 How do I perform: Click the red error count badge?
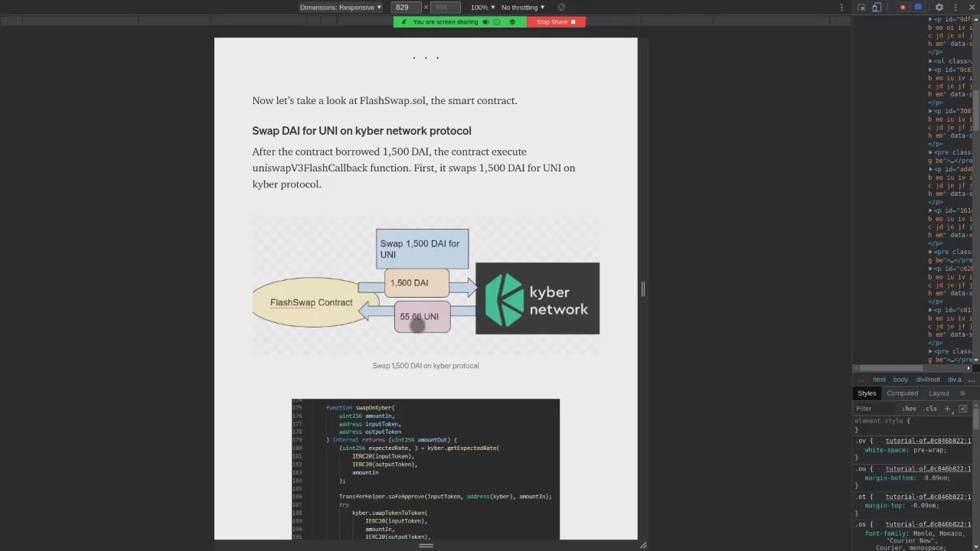[x=903, y=7]
